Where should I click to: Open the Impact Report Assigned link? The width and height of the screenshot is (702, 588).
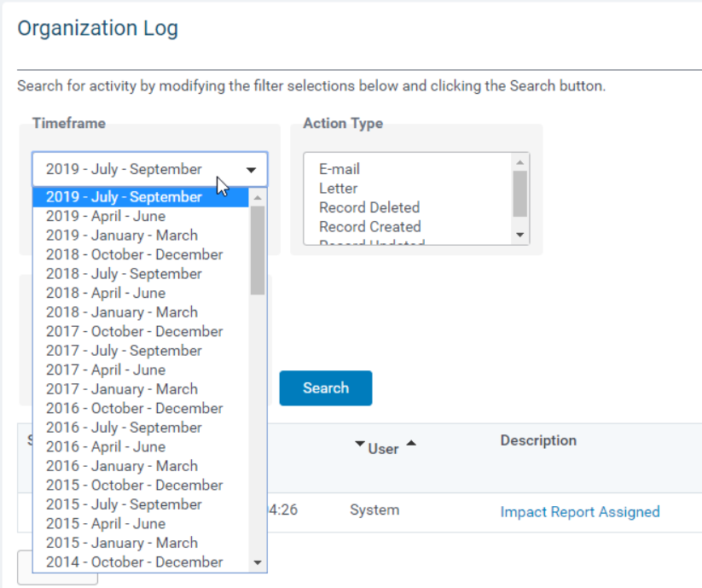(580, 512)
